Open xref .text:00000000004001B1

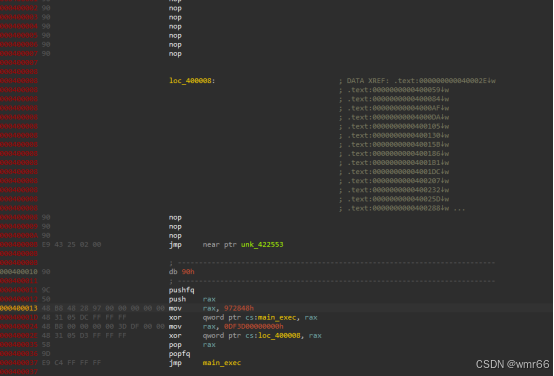point(398,163)
